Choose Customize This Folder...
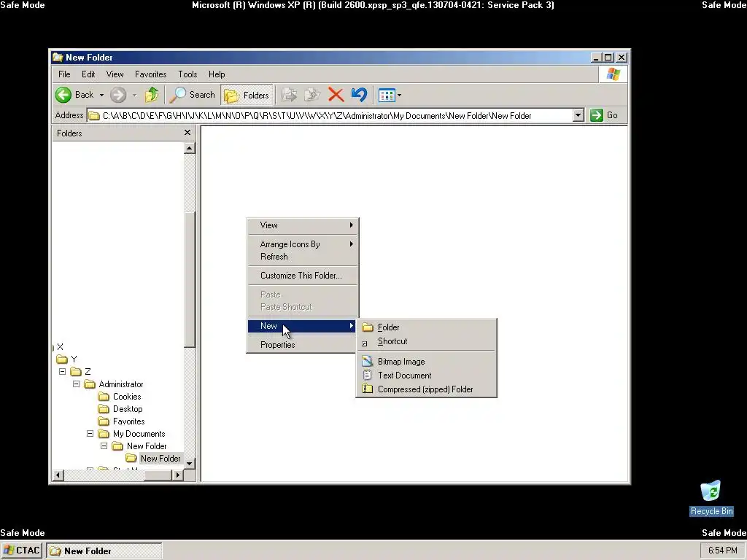 point(303,275)
